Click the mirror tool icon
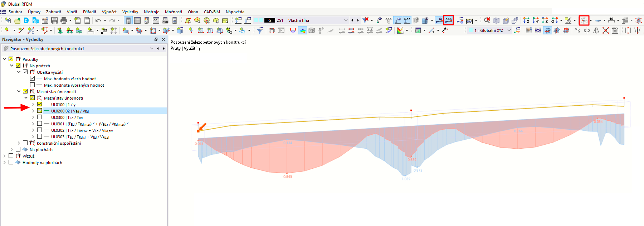644x226 pixels. click(596, 30)
